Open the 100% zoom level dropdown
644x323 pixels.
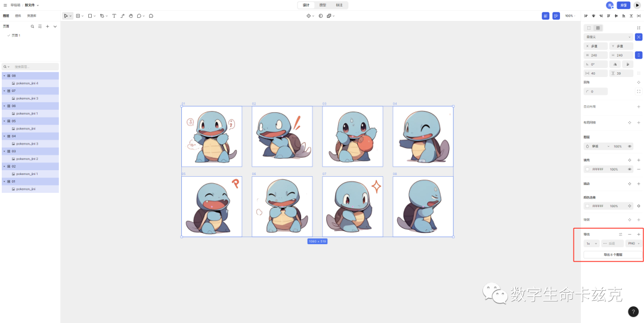[x=570, y=16]
